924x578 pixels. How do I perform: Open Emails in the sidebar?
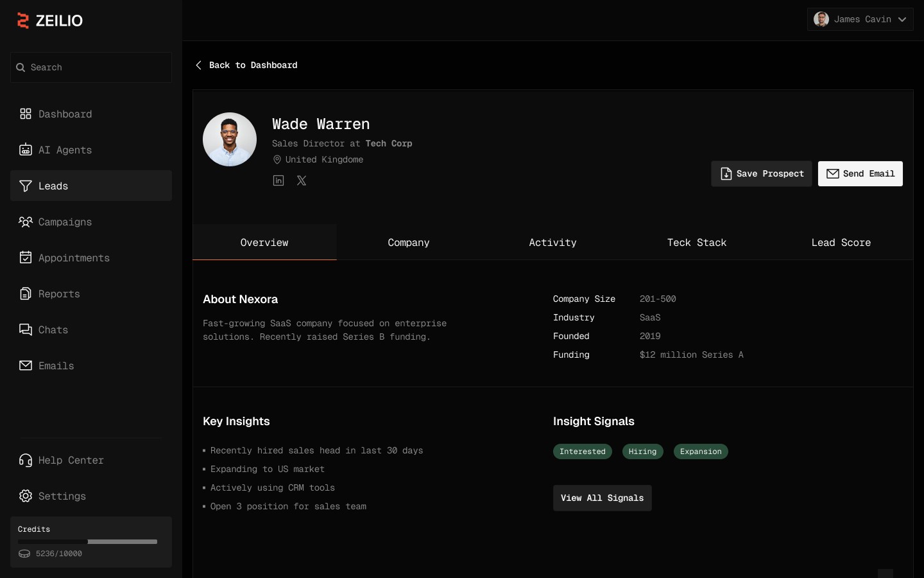(x=91, y=365)
